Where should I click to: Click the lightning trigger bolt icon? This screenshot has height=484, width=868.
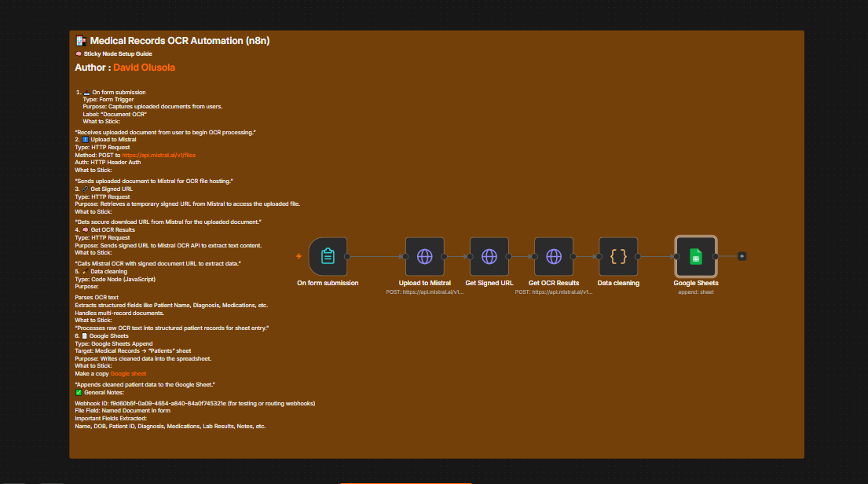point(299,256)
